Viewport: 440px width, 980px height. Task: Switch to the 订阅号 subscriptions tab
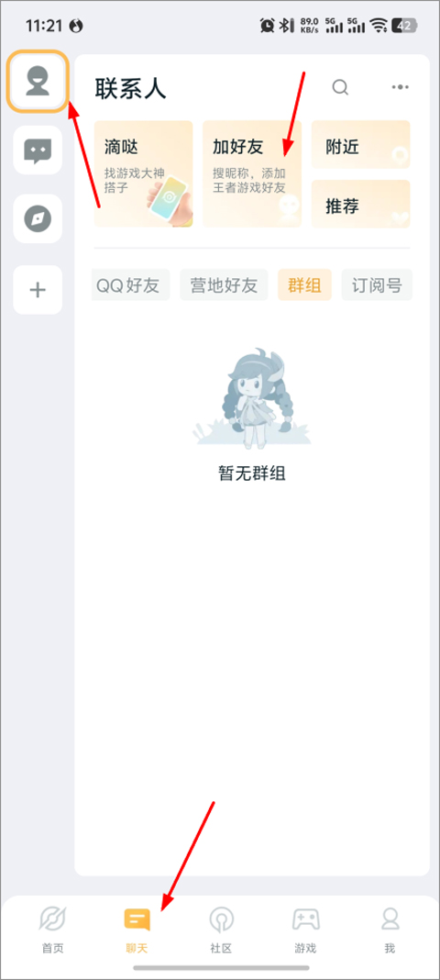[x=377, y=285]
